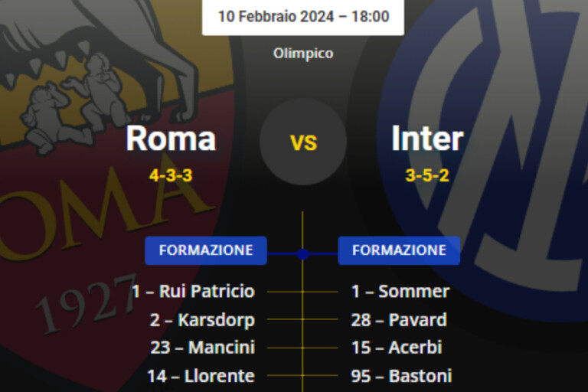This screenshot has width=588, height=392.
Task: Click Inter's 3-5-2 formation label
Action: [427, 175]
